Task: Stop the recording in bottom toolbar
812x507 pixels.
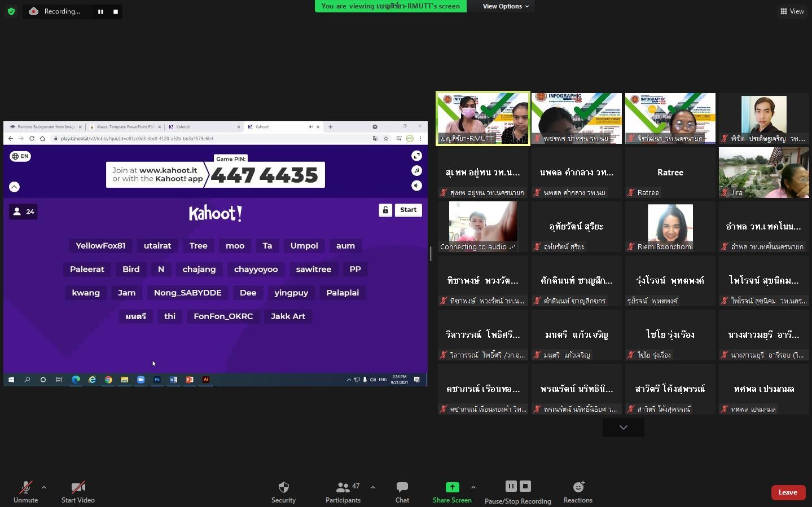Action: pyautogui.click(x=525, y=486)
